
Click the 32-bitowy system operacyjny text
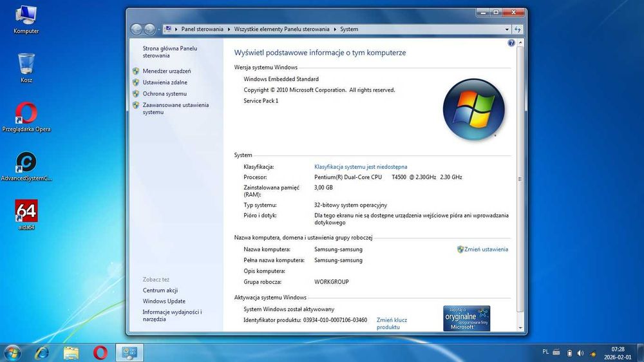click(x=350, y=205)
